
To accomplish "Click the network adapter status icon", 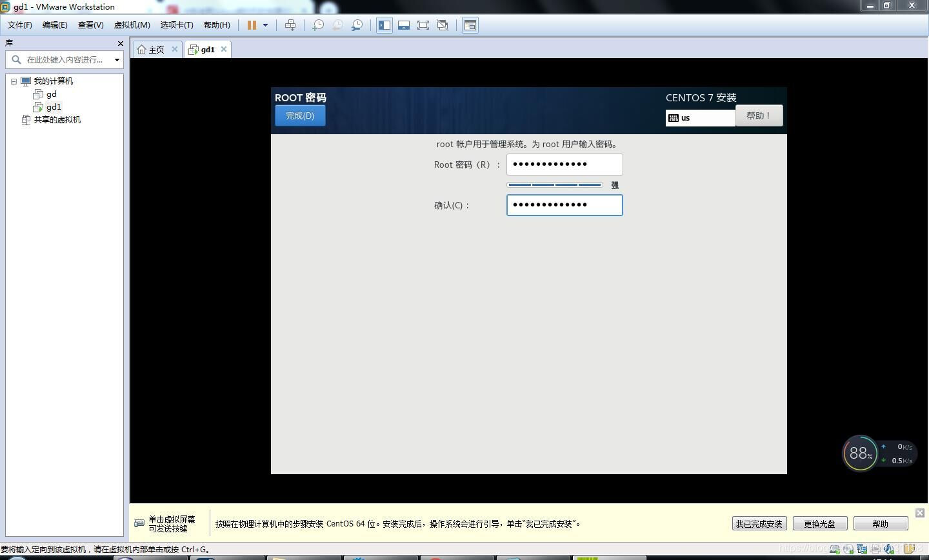I will pyautogui.click(x=862, y=549).
